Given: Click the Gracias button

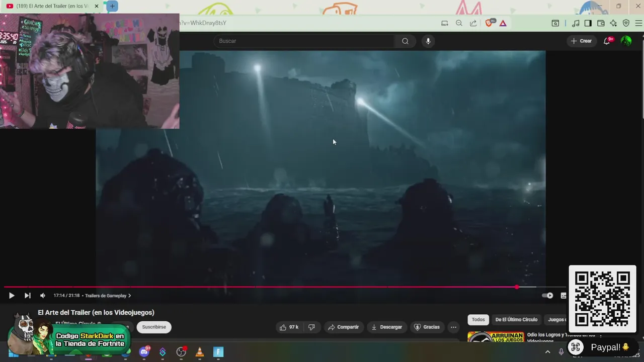Looking at the screenshot, I should (x=427, y=327).
